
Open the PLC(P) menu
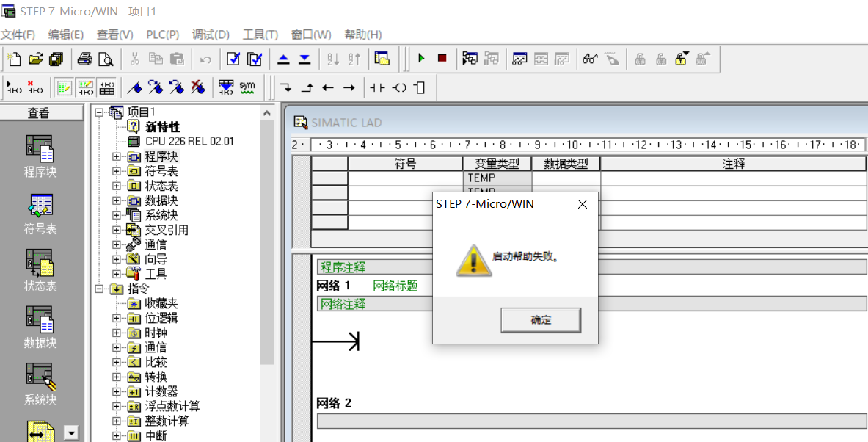click(x=163, y=35)
